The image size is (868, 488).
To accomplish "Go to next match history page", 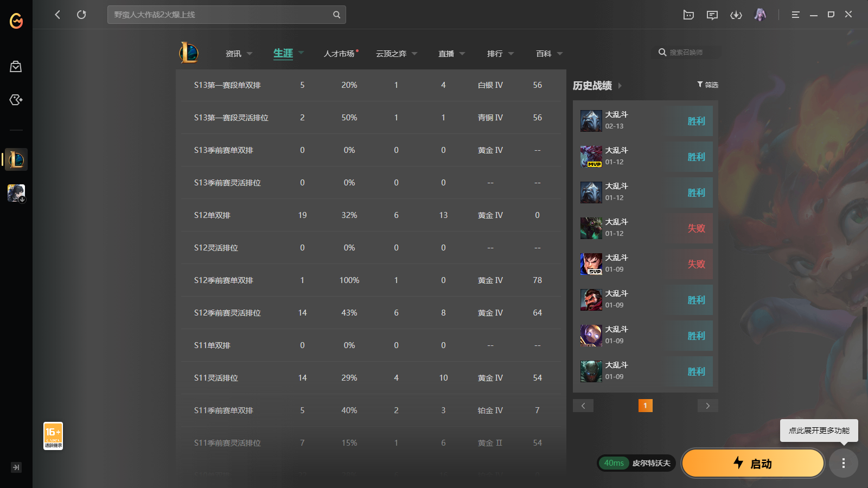I will [x=708, y=406].
